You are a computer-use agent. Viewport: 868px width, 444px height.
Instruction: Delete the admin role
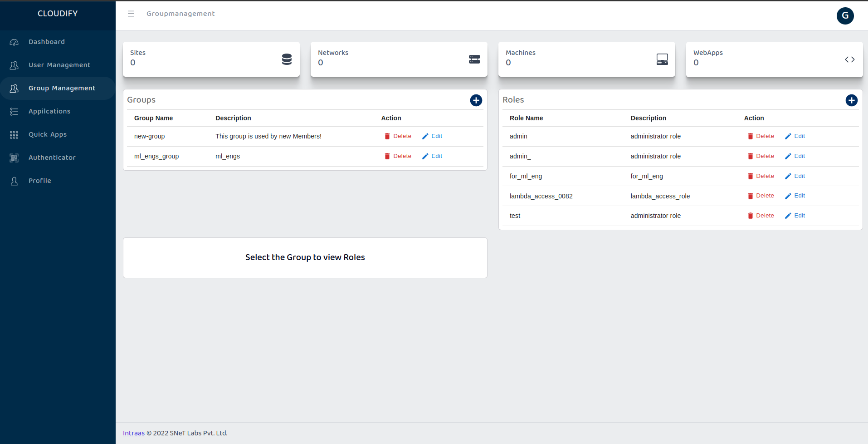761,136
